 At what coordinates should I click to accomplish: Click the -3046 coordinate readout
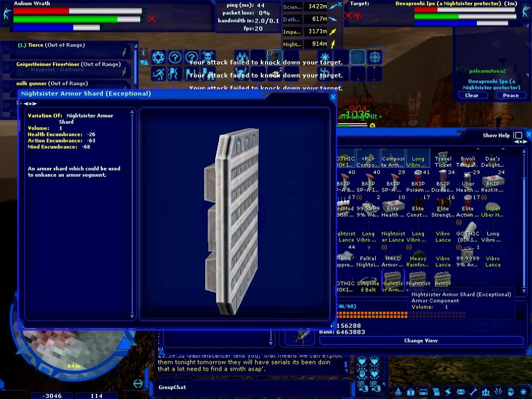[52, 396]
